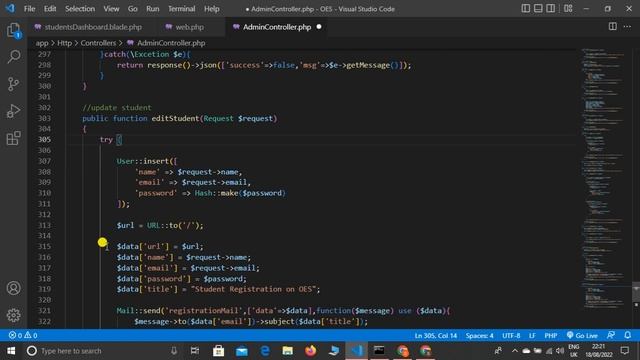640x360 pixels.
Task: Open errors and warnings status item
Action: pos(23,335)
